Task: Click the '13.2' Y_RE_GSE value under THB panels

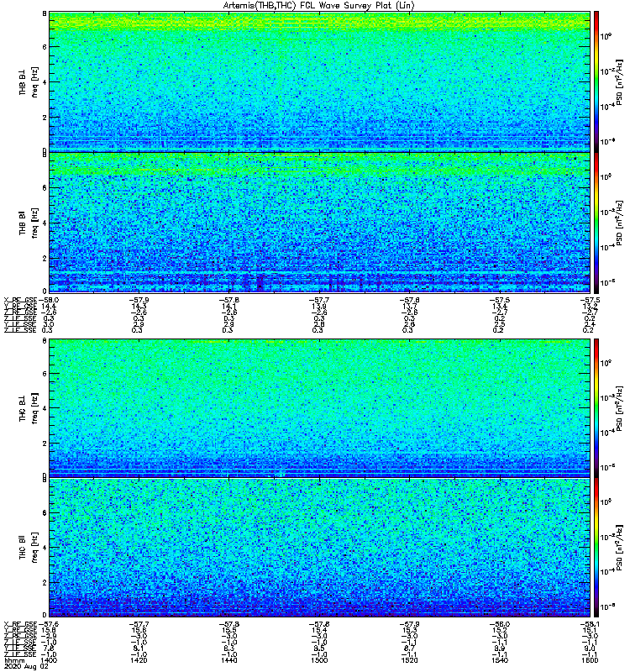Action: coord(590,307)
